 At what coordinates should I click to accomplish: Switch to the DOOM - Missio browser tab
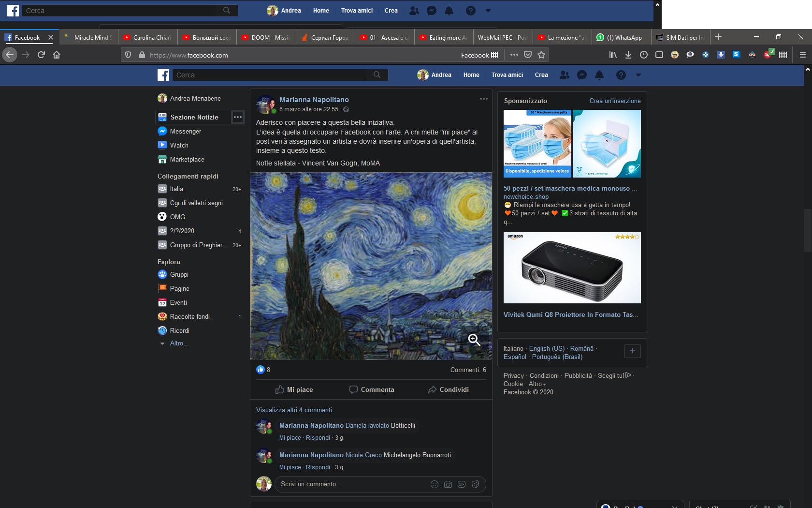(x=266, y=37)
